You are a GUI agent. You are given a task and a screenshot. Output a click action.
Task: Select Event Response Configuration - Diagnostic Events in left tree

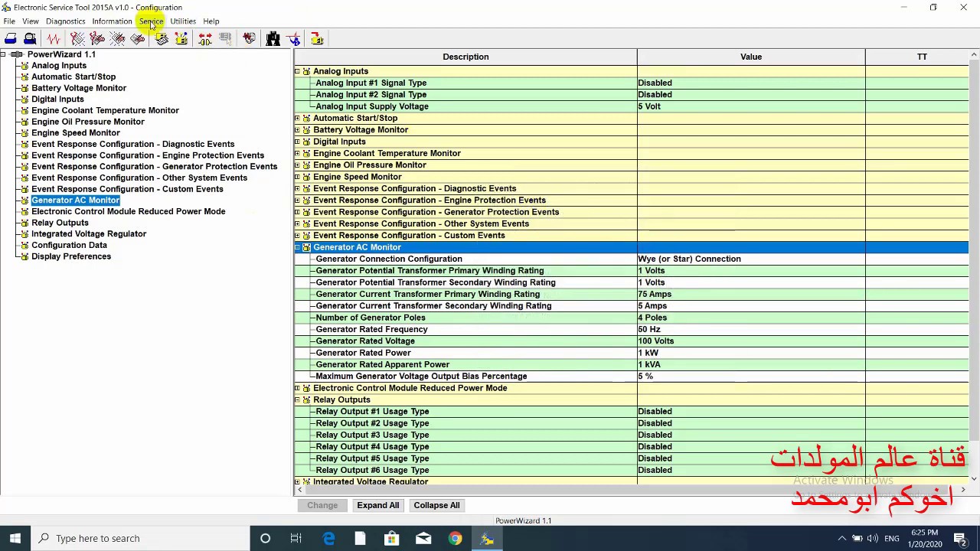point(132,144)
